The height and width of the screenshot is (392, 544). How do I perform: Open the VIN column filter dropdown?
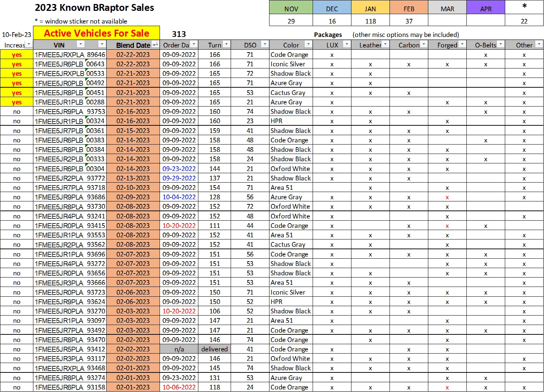point(81,44)
